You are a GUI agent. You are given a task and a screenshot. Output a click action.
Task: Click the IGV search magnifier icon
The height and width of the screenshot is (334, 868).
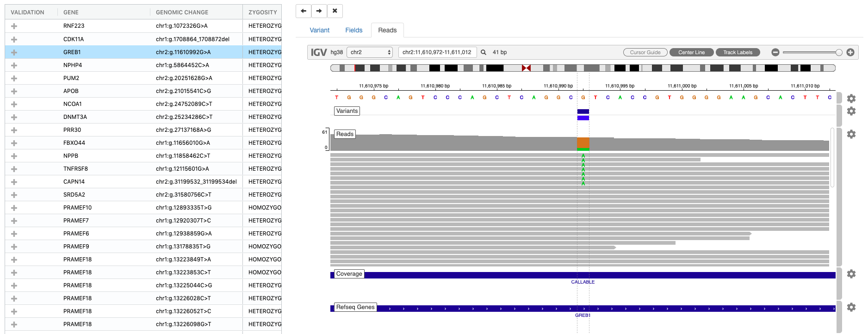484,52
